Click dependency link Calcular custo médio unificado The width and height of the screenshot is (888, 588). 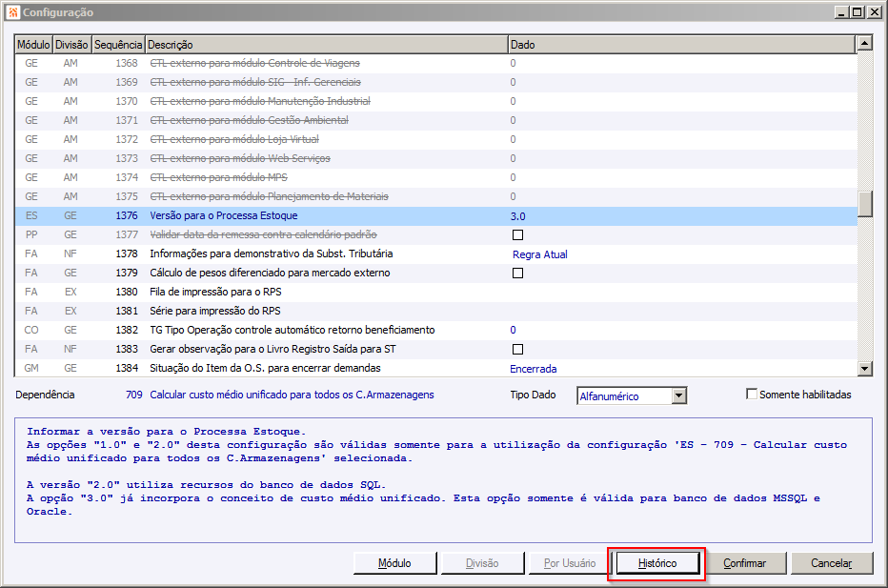[x=292, y=395]
